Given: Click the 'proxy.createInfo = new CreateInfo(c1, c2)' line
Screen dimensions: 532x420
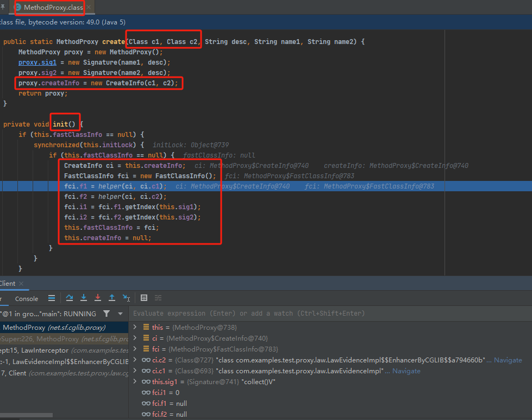Looking at the screenshot, I should [98, 83].
